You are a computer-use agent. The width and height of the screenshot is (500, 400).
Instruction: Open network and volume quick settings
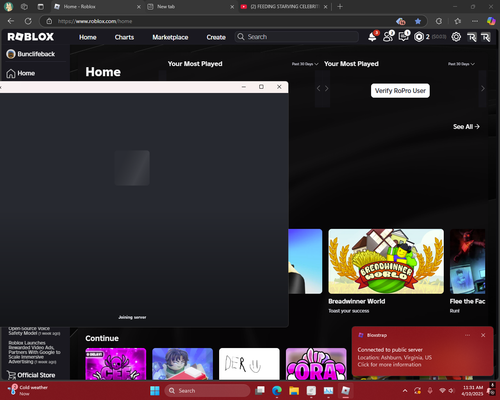coord(447,391)
